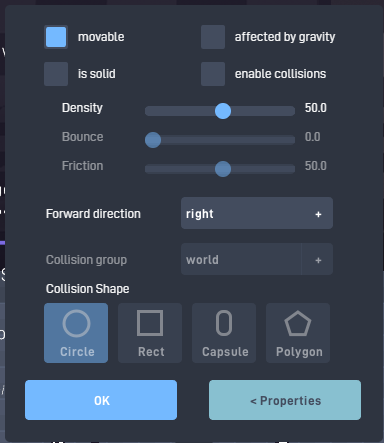This screenshot has width=384, height=443.
Task: Open the Forward direction dropdown set to right
Action: pyautogui.click(x=257, y=213)
